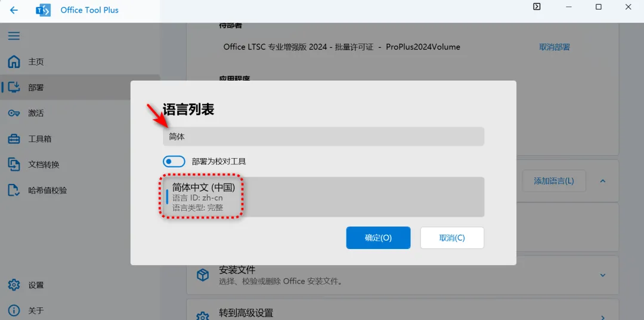
Task: Dismiss dialog with 取消(C) button
Action: pyautogui.click(x=452, y=238)
